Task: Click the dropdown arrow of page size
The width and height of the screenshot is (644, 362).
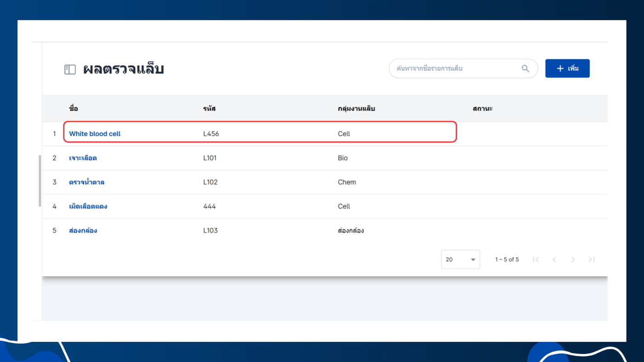Action: click(x=473, y=260)
